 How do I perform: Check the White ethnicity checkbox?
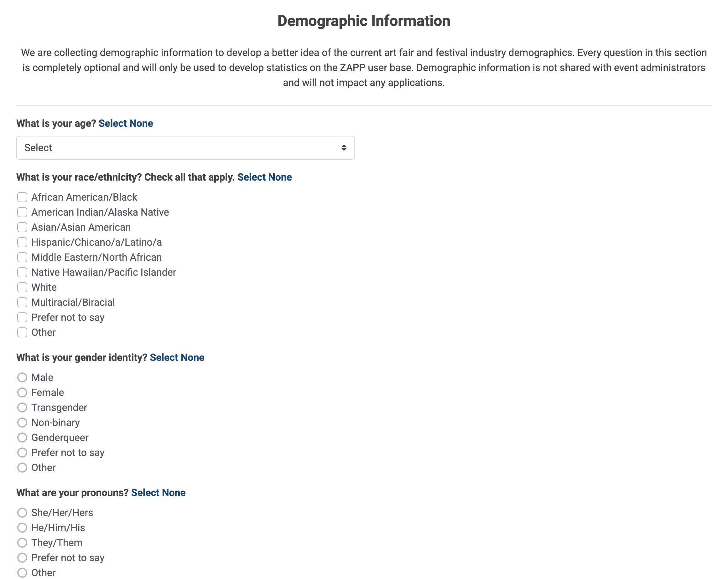(x=22, y=287)
